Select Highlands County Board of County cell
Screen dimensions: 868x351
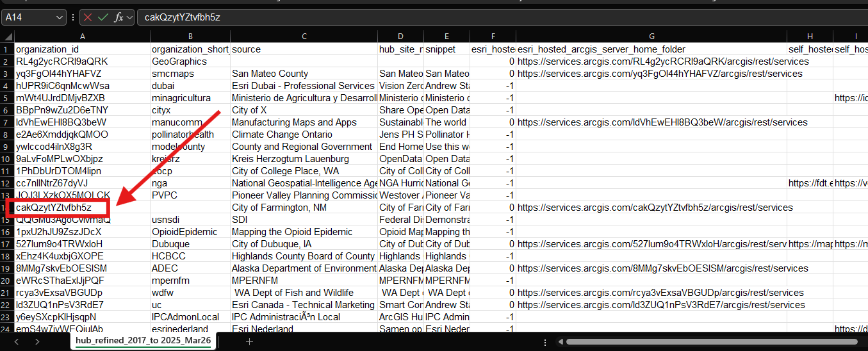[x=304, y=256]
